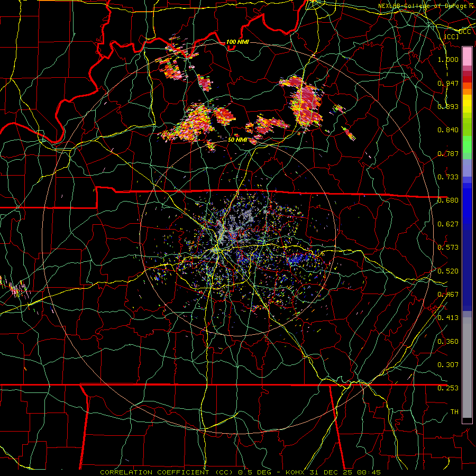Click the 0.840 legend value
Viewport: 476px width, 476px height.
(x=448, y=130)
